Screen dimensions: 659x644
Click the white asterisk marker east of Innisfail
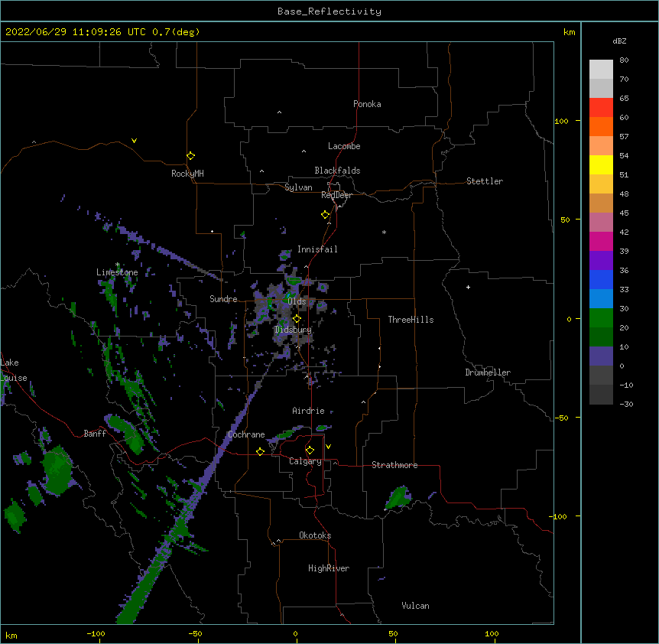(384, 232)
